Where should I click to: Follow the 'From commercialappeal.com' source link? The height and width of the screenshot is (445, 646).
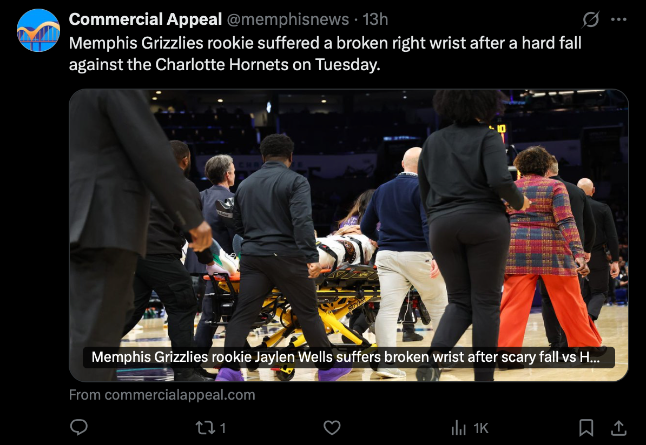click(x=162, y=395)
